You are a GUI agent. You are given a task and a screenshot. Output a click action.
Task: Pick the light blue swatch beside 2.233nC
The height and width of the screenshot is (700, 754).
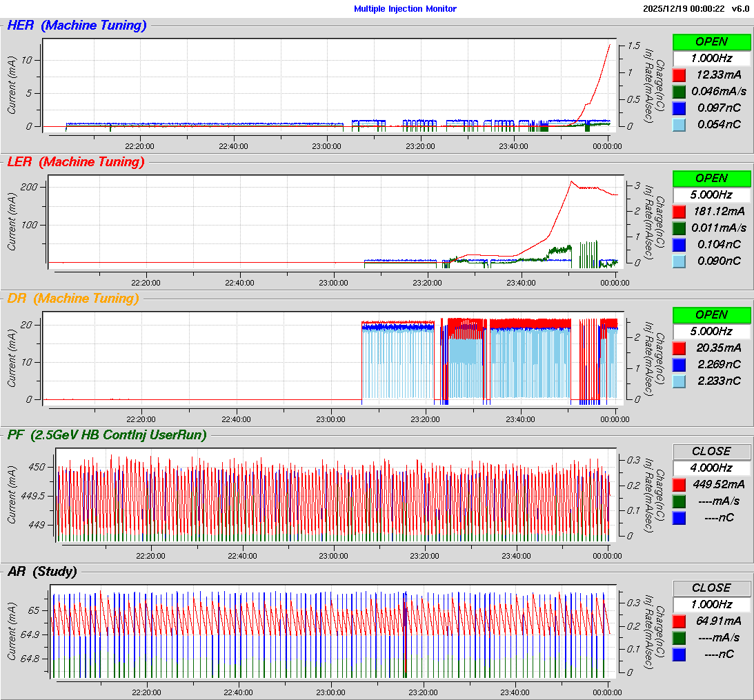click(x=679, y=381)
